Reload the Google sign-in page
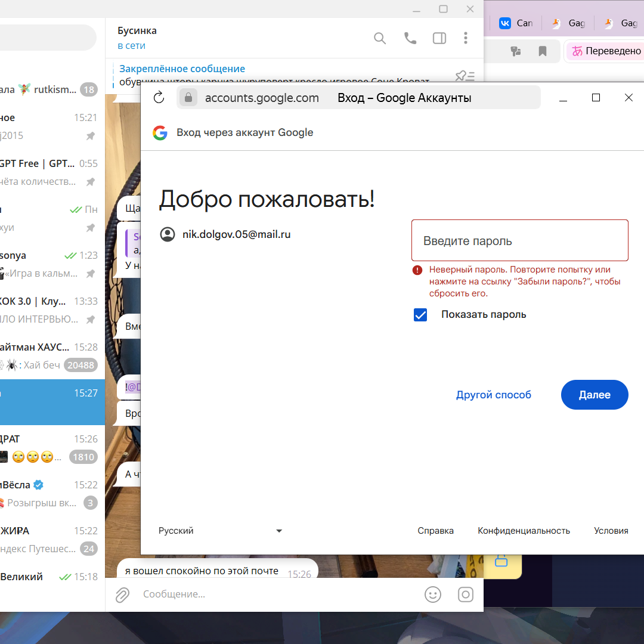Image resolution: width=644 pixels, height=644 pixels. pos(159,98)
